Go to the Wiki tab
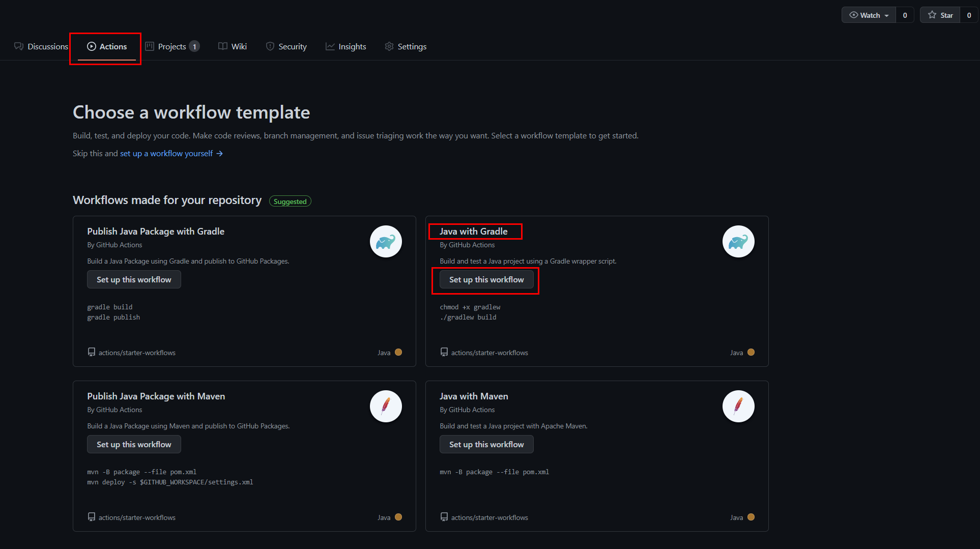This screenshot has height=549, width=980. pos(233,46)
